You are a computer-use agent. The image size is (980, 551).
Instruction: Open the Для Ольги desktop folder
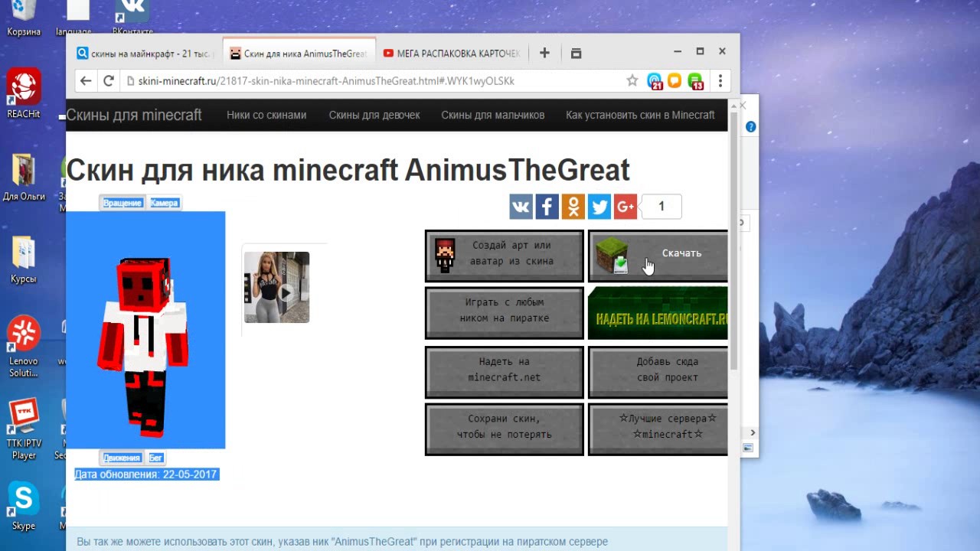24,178
